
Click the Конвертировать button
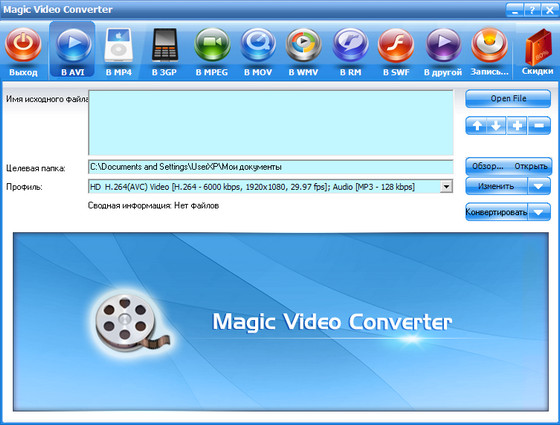click(x=496, y=212)
